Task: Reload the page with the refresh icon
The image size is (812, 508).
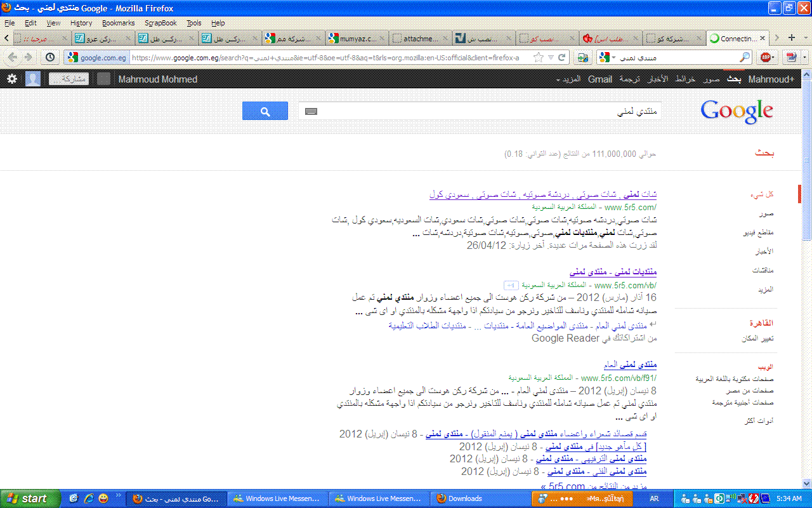Action: [x=561, y=57]
